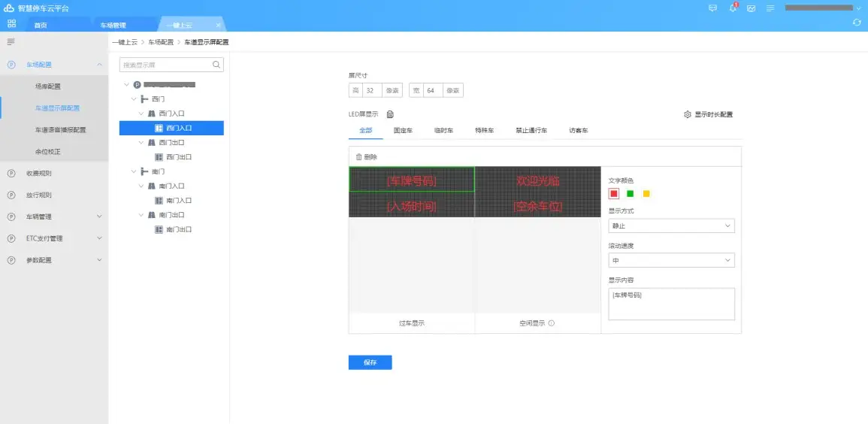Click the refresh icon at top right
Viewport: 868px width, 424px height.
(x=857, y=23)
